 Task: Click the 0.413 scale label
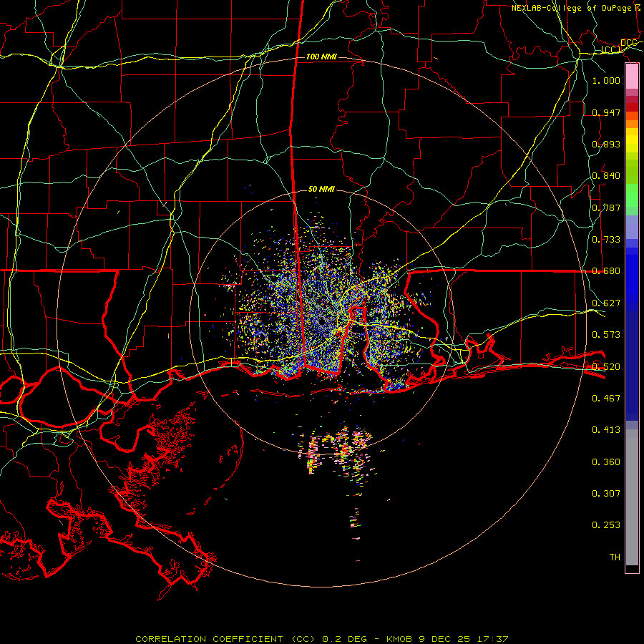point(606,430)
